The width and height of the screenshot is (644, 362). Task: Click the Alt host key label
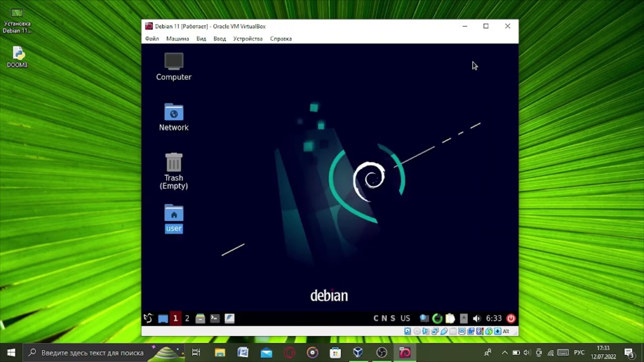(506, 331)
